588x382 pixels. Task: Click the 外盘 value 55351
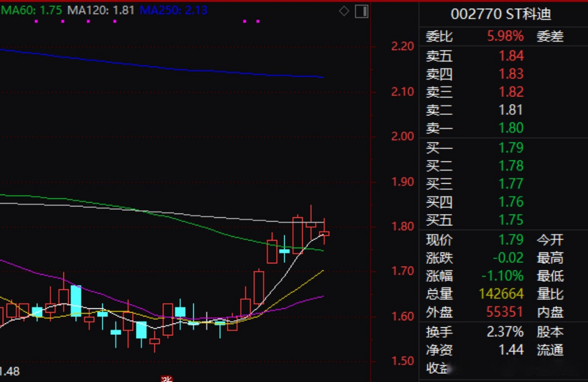pos(505,312)
